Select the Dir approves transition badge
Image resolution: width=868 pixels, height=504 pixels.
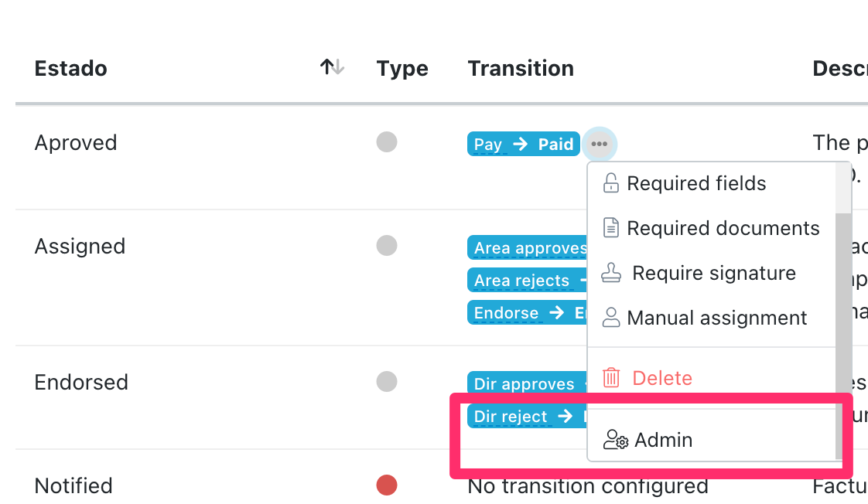(525, 384)
